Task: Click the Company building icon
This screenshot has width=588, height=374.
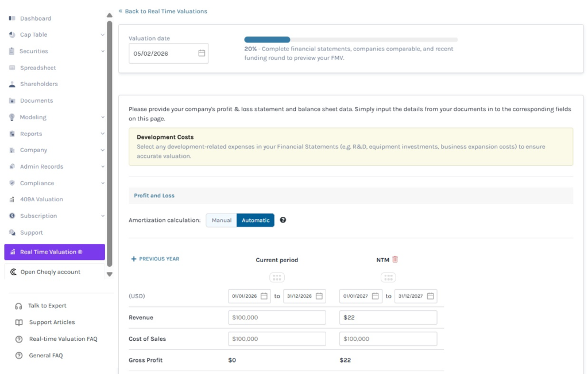Action: (12, 150)
